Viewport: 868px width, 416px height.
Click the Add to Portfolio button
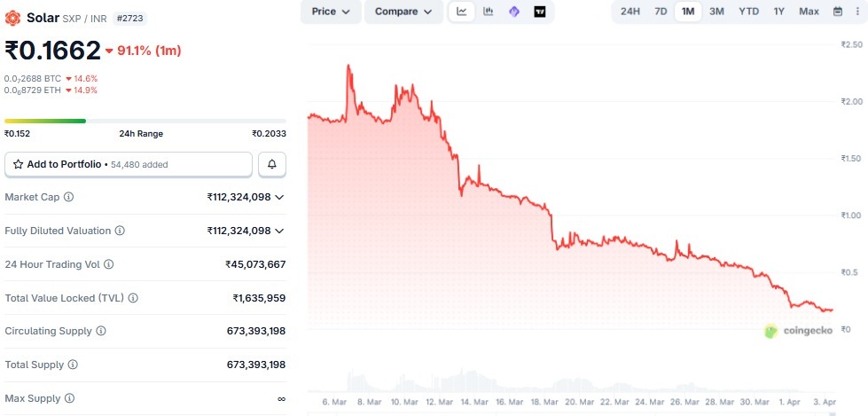(129, 164)
